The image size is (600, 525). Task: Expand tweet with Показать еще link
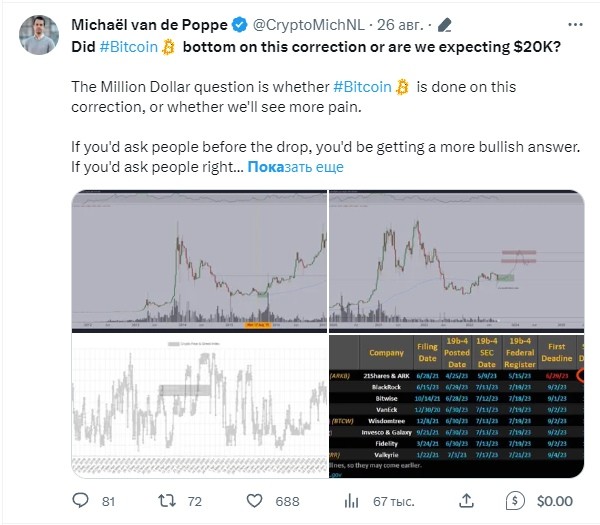[295, 167]
